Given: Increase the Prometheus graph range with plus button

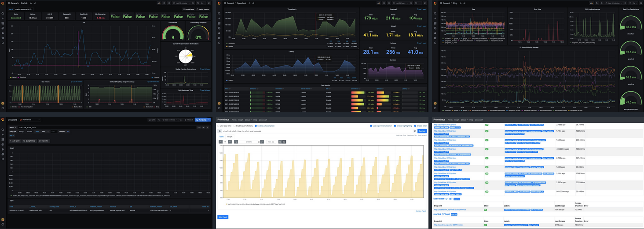Looking at the screenshot, I should [x=230, y=142].
